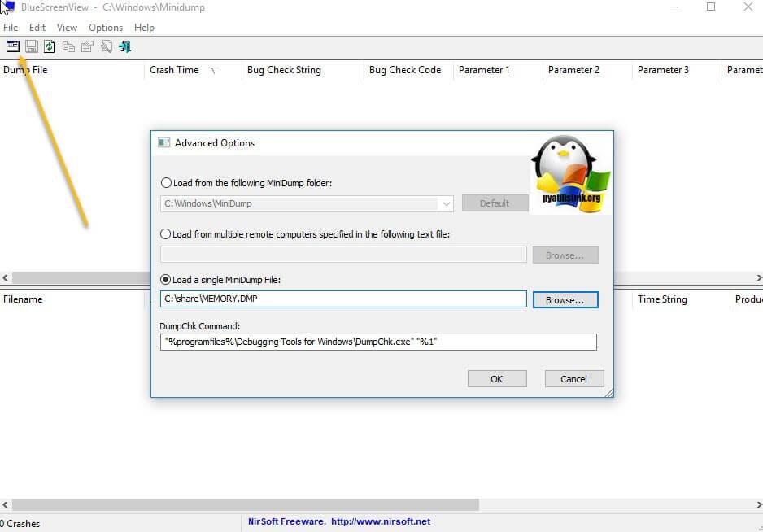Click the single MiniDump file path field
Image resolution: width=763 pixels, height=532 pixels.
point(343,299)
